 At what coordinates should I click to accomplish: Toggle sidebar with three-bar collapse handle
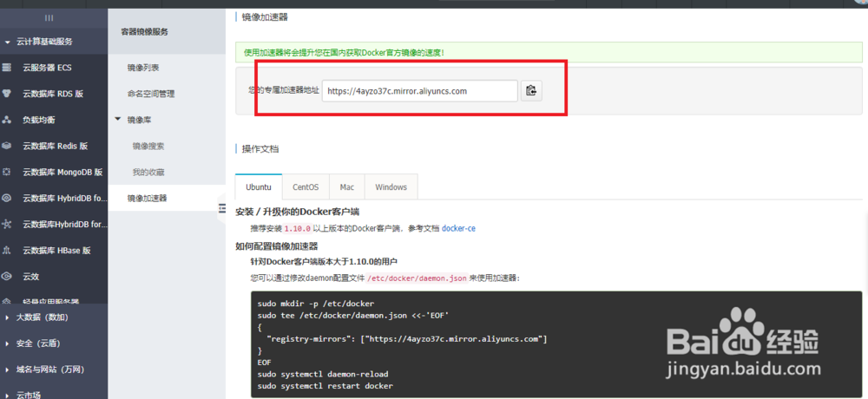tap(222, 208)
